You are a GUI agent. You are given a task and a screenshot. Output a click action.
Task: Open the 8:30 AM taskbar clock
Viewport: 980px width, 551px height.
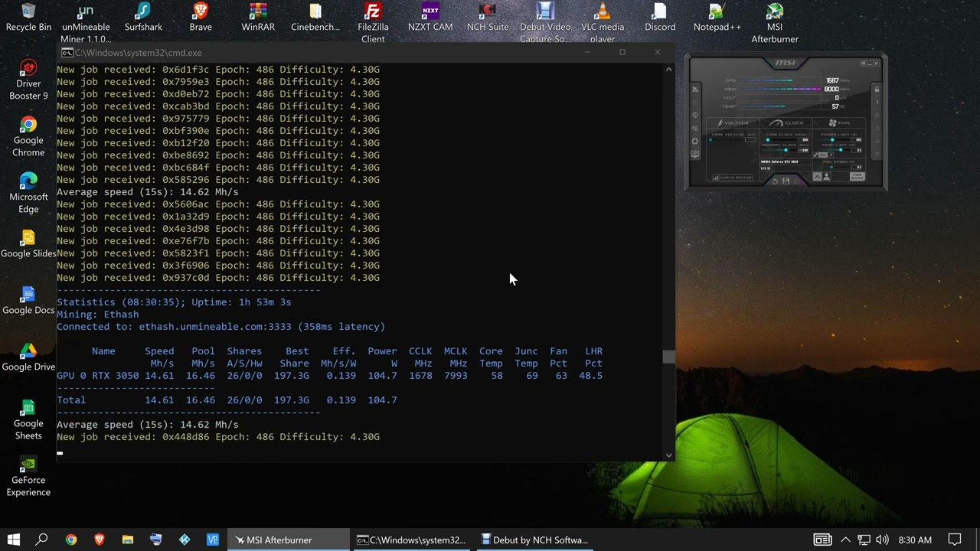click(914, 540)
